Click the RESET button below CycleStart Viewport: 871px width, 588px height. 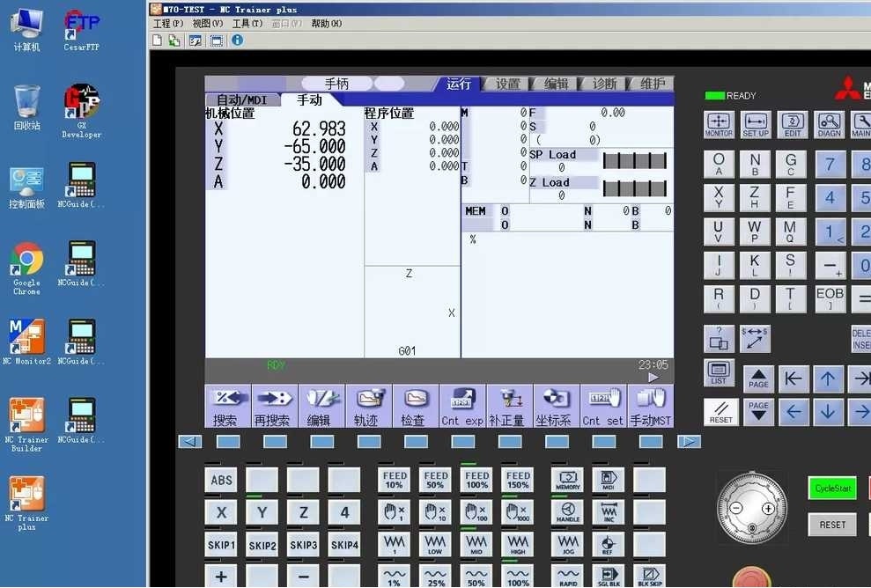click(832, 525)
